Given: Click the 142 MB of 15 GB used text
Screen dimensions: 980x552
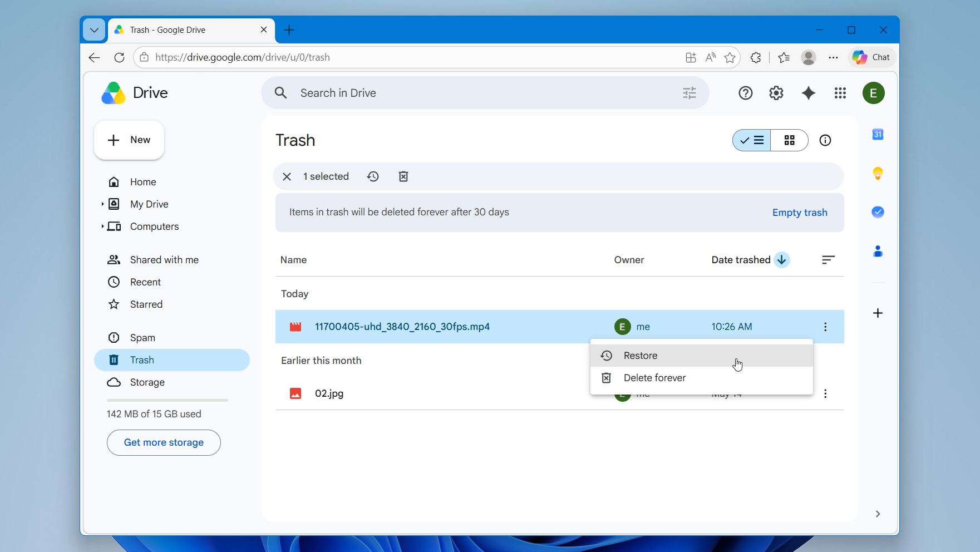Looking at the screenshot, I should click(154, 414).
